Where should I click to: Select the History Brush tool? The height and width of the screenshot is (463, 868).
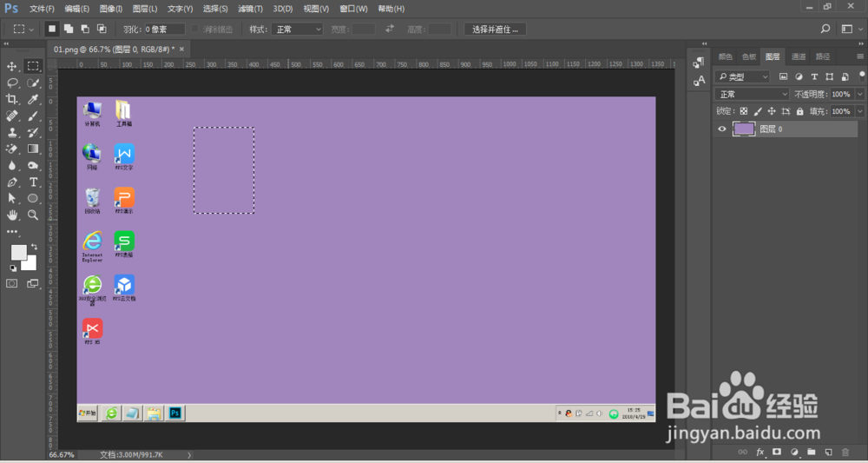[x=33, y=132]
